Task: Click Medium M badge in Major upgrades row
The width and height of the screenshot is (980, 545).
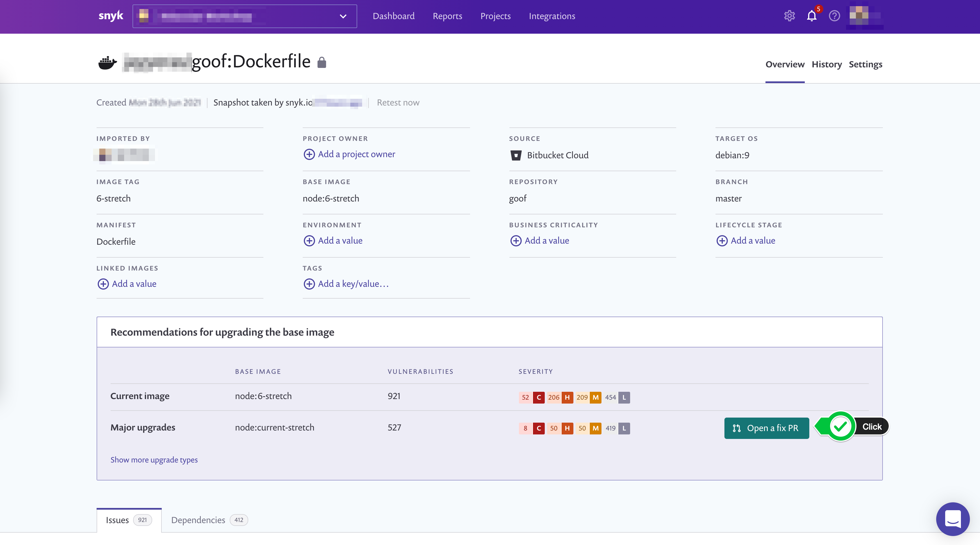Action: coord(595,428)
